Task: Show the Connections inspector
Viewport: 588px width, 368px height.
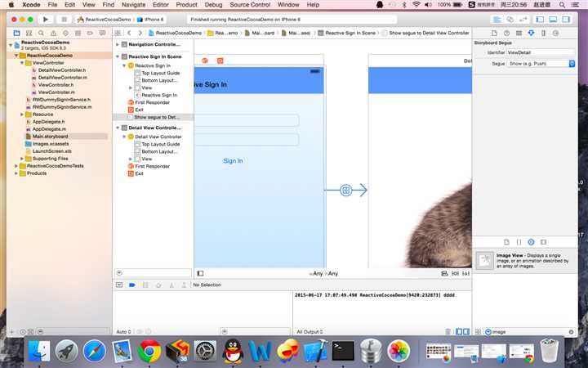Action: click(x=555, y=33)
